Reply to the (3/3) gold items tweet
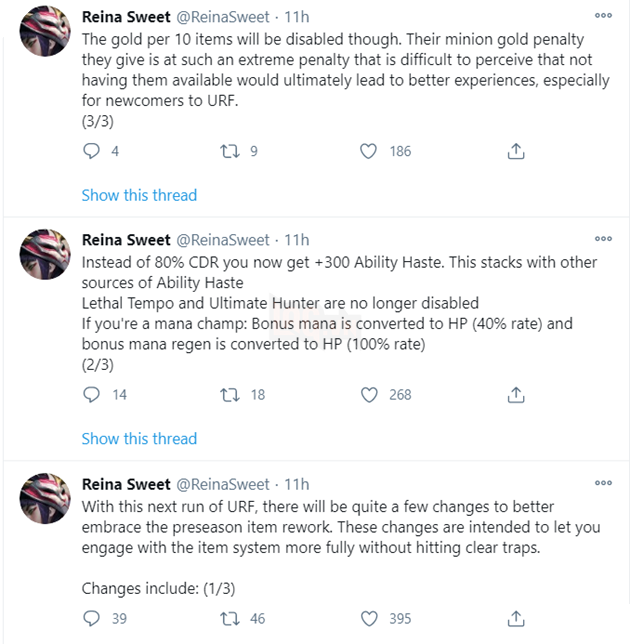The height and width of the screenshot is (644, 630). click(92, 151)
